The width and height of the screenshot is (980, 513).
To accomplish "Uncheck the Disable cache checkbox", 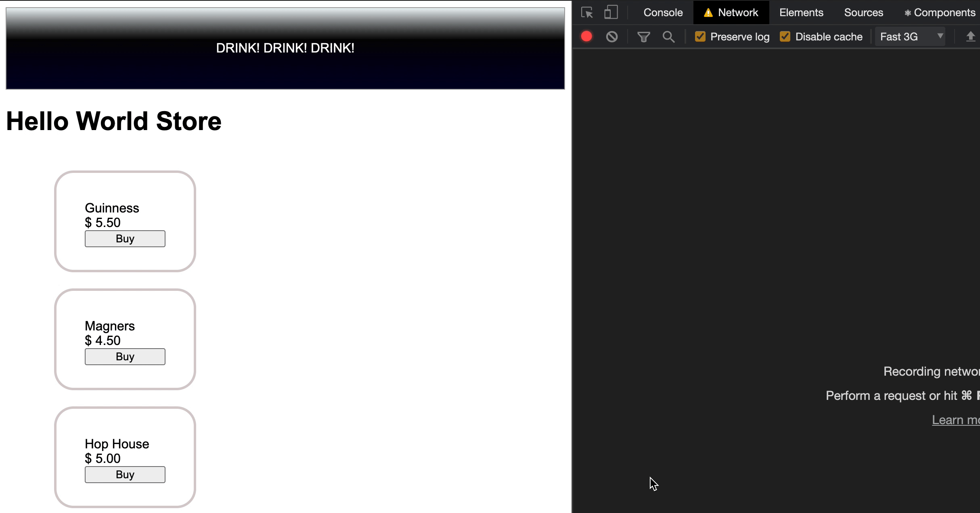I will (x=785, y=37).
